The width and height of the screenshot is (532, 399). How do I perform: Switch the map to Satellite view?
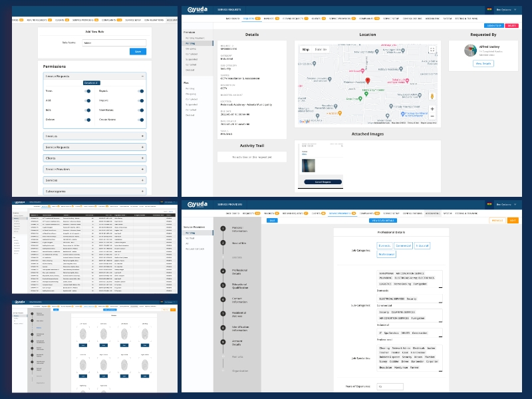click(x=321, y=49)
